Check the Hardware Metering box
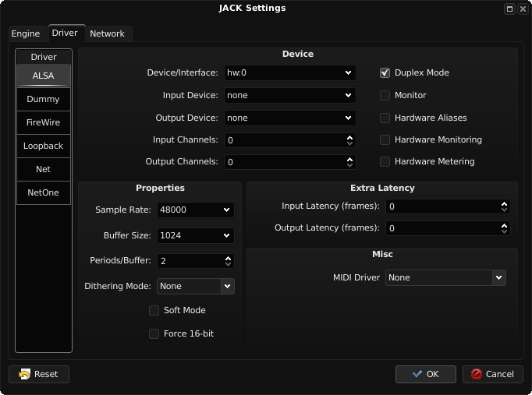The width and height of the screenshot is (532, 395). coord(385,161)
